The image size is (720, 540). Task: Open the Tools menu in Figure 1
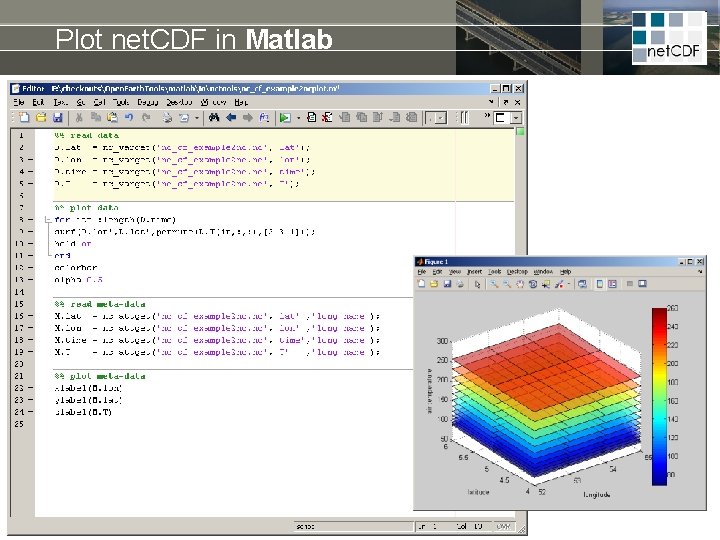click(x=495, y=272)
